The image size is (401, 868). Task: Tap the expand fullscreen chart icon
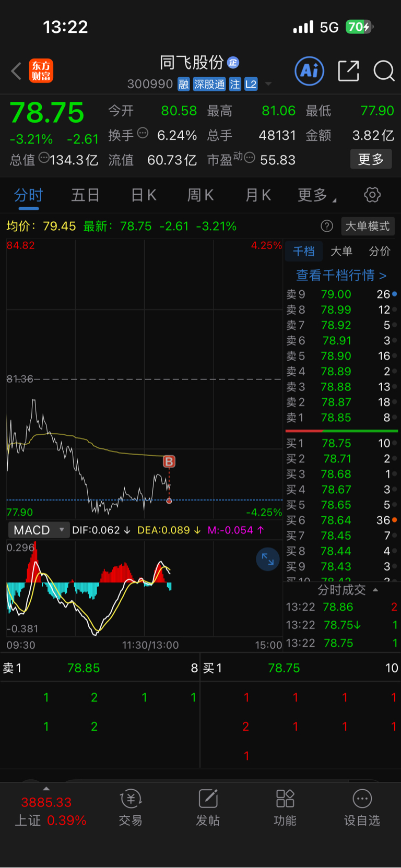coord(268,560)
